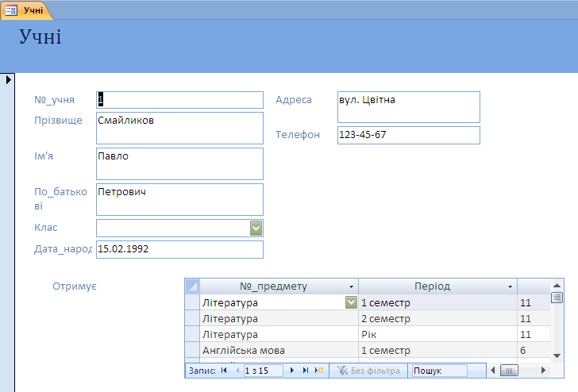The height and width of the screenshot is (392, 578).
Task: Select row selector for Література 2 семестр
Action: click(192, 318)
